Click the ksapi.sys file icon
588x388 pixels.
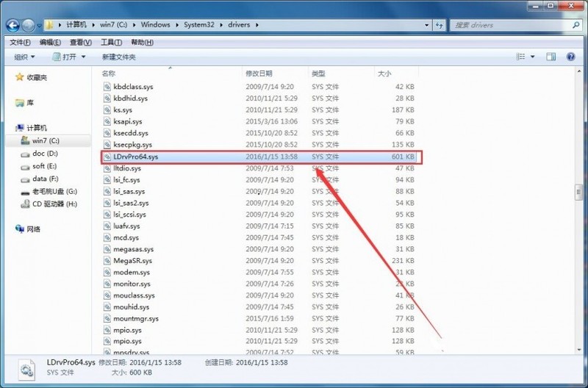107,121
